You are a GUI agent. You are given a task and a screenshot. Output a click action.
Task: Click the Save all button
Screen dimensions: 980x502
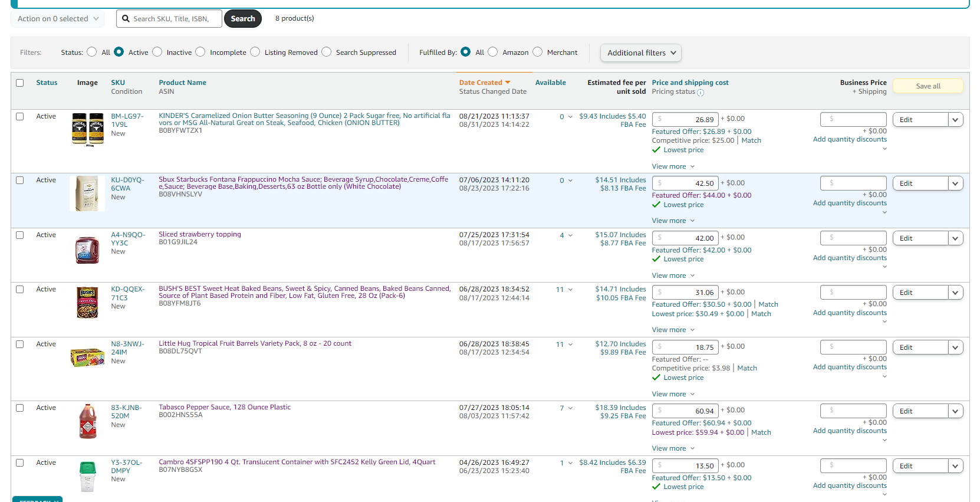click(928, 86)
